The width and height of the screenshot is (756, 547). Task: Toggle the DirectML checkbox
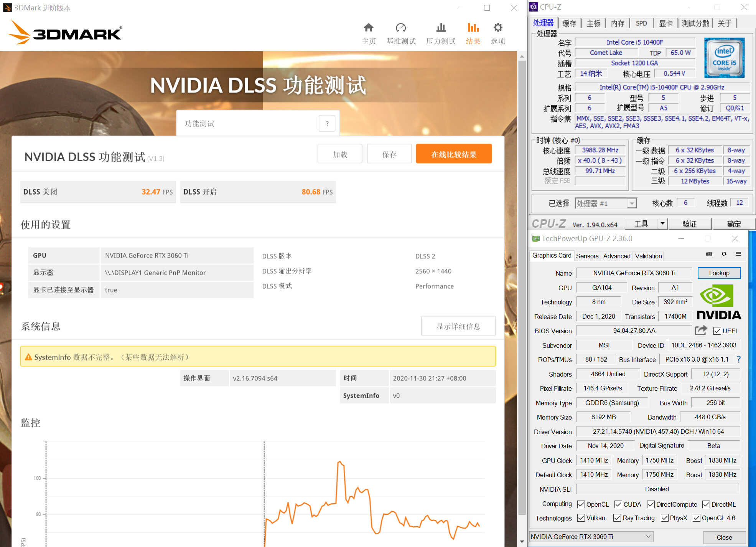click(x=706, y=504)
